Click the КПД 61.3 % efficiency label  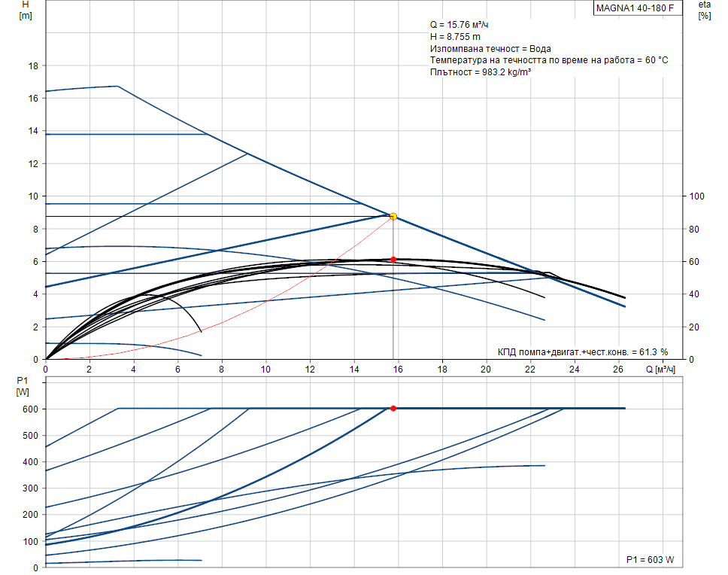pos(582,351)
